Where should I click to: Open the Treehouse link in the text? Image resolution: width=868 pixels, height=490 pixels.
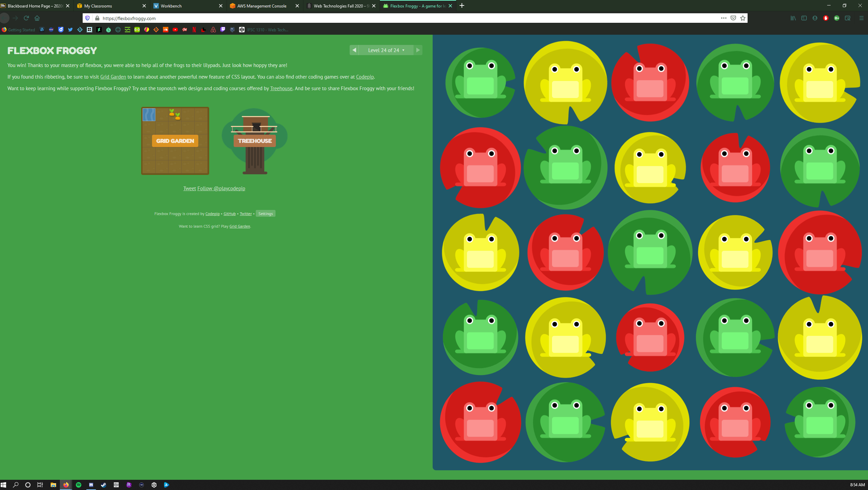coord(281,88)
